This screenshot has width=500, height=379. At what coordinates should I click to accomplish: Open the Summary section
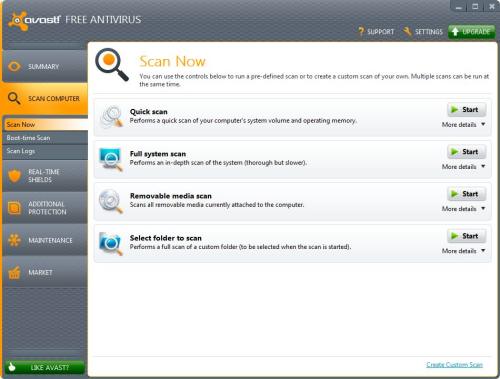[45, 66]
